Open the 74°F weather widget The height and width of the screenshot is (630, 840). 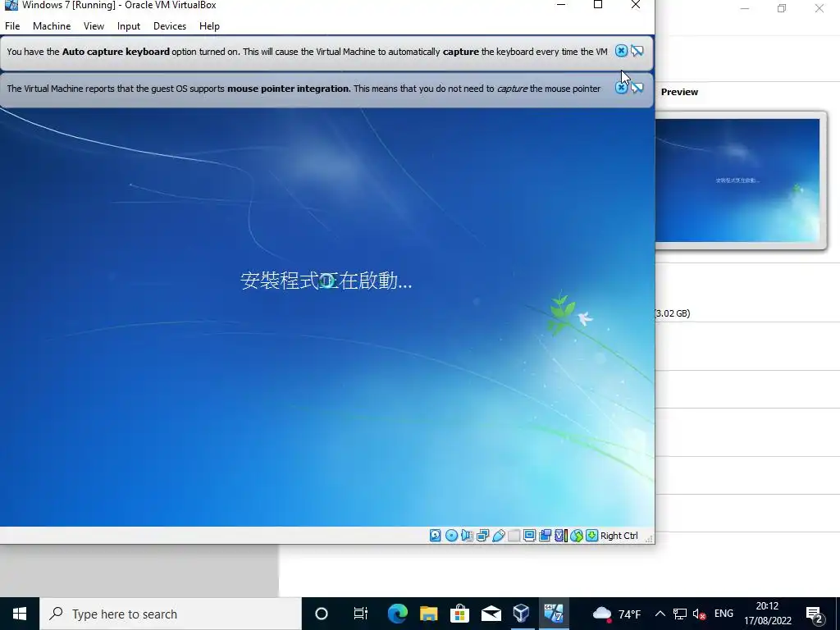pos(617,614)
